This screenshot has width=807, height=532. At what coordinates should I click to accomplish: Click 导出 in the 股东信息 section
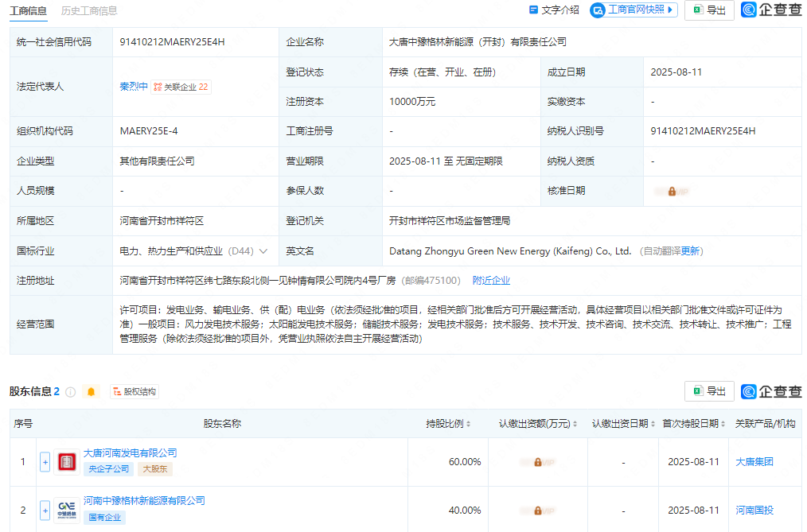click(x=708, y=391)
